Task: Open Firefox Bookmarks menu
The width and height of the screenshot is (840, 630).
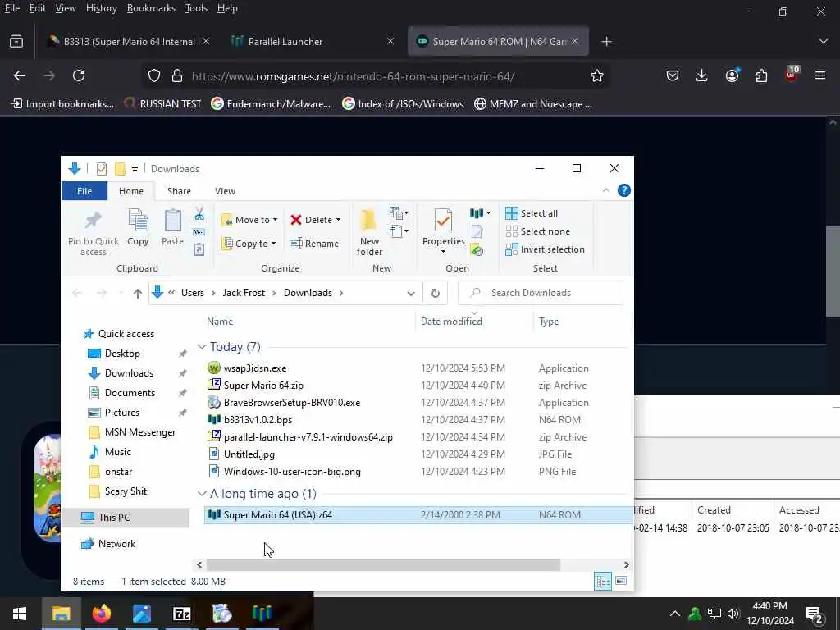Action: pos(151,8)
